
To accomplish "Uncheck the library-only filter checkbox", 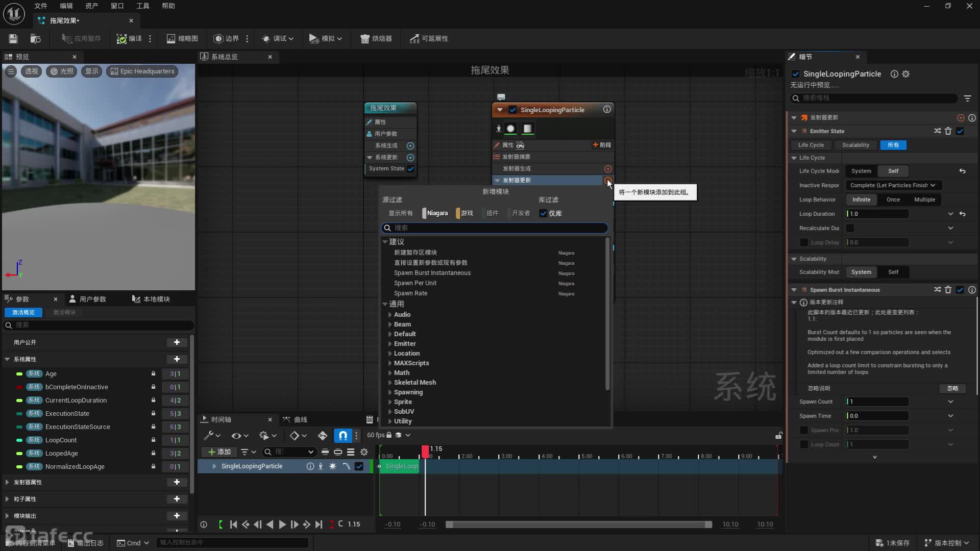I will (x=543, y=213).
